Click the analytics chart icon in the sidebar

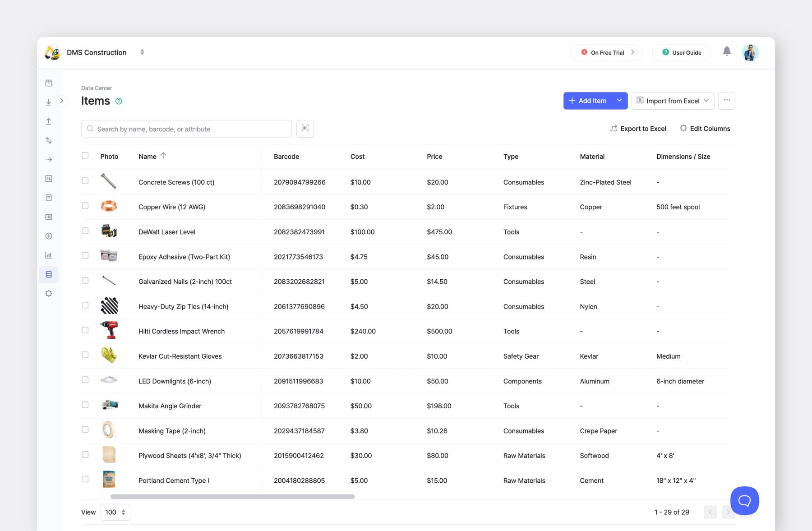pos(48,255)
